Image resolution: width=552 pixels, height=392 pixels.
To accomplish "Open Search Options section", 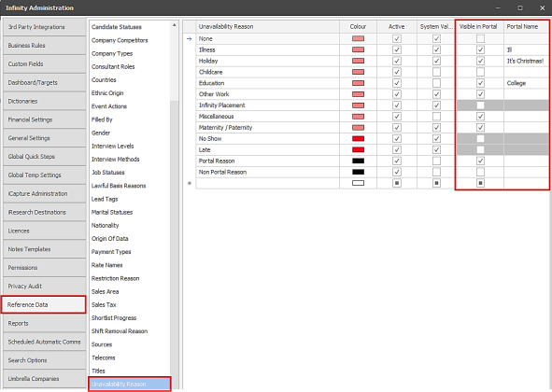I will coord(44,360).
